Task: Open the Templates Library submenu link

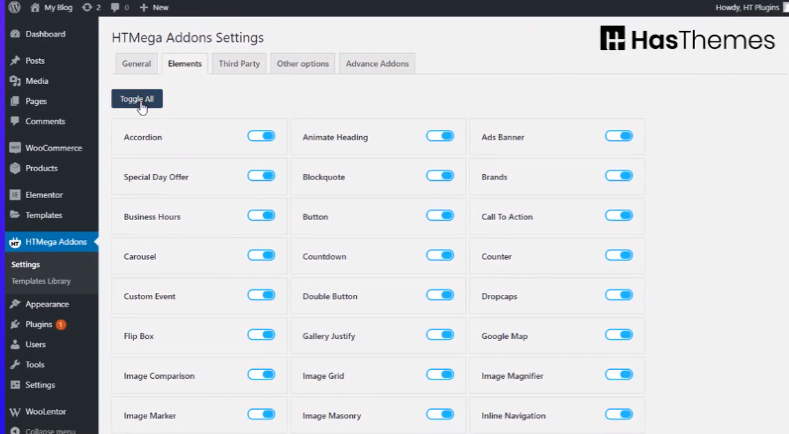Action: click(x=40, y=281)
